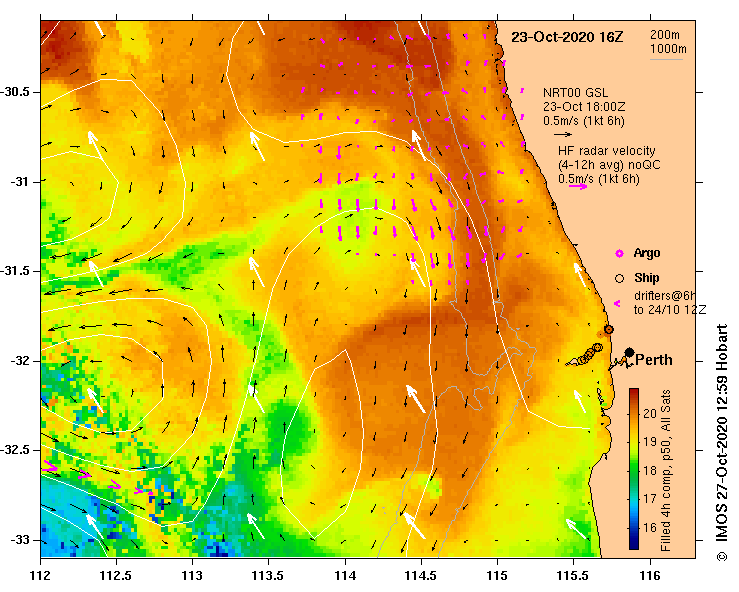The image size is (739, 592).
Task: Click the Argo legend label
Action: (x=647, y=253)
